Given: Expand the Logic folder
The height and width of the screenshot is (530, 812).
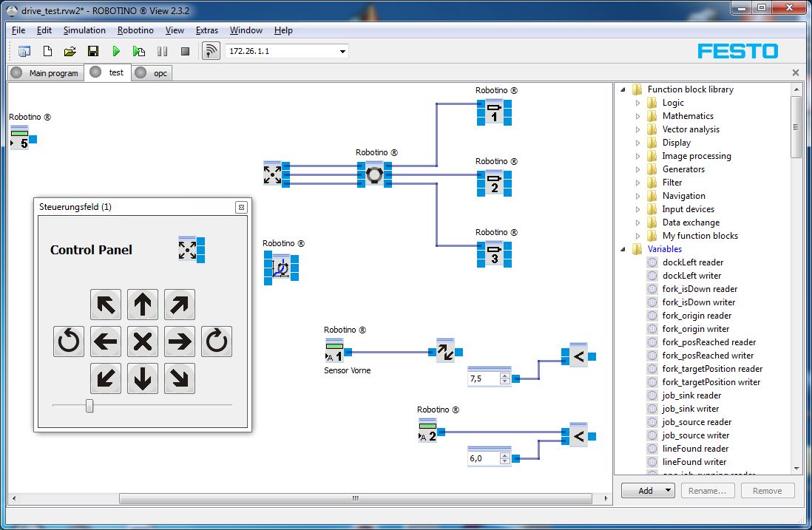Looking at the screenshot, I should click(638, 103).
